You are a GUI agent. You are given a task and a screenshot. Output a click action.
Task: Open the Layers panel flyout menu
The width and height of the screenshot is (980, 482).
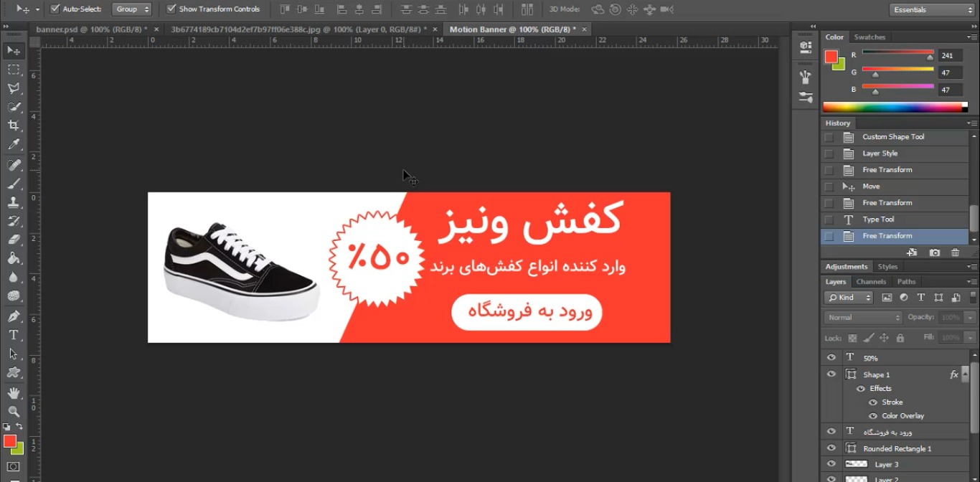point(971,282)
